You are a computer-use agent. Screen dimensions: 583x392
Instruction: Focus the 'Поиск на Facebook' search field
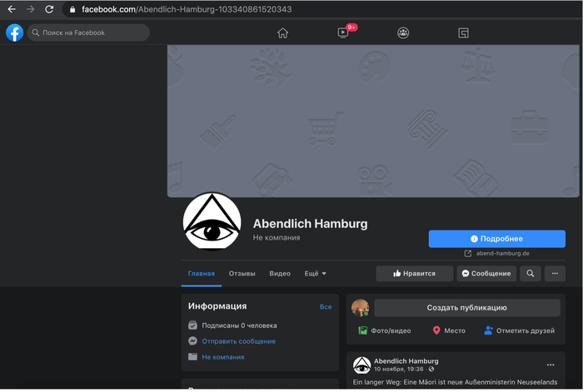pos(88,32)
